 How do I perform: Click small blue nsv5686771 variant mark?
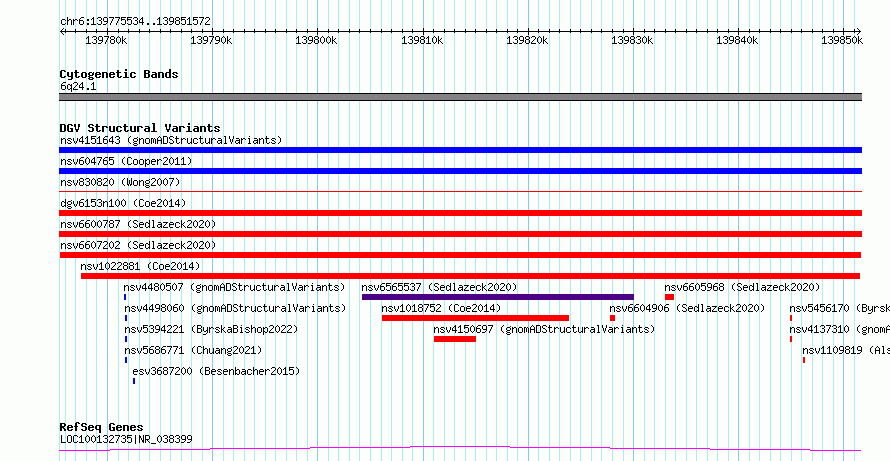126,360
